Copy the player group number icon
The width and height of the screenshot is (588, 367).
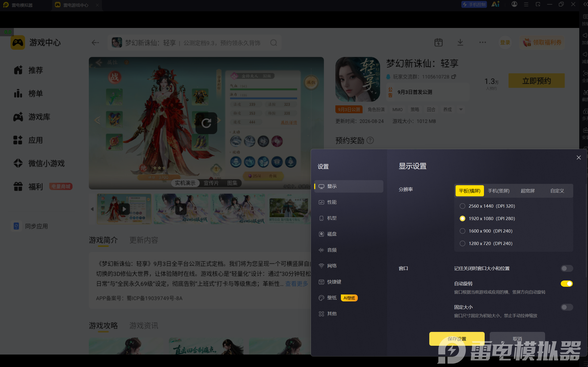tap(454, 77)
